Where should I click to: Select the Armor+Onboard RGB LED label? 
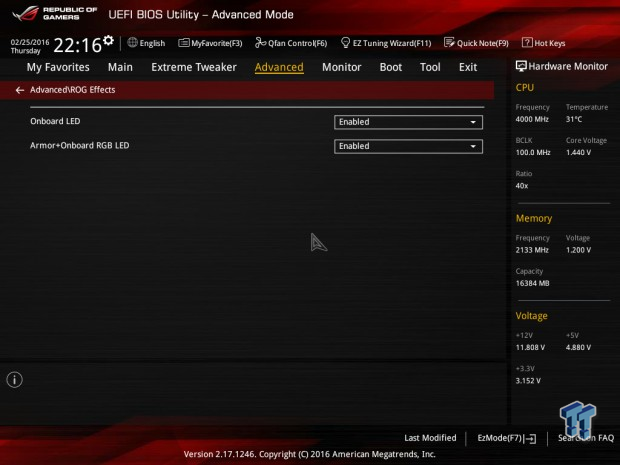pos(79,145)
